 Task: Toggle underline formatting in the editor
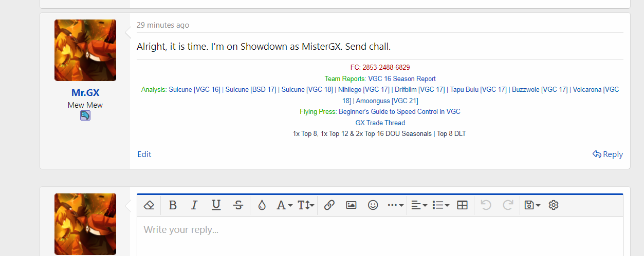tap(216, 205)
